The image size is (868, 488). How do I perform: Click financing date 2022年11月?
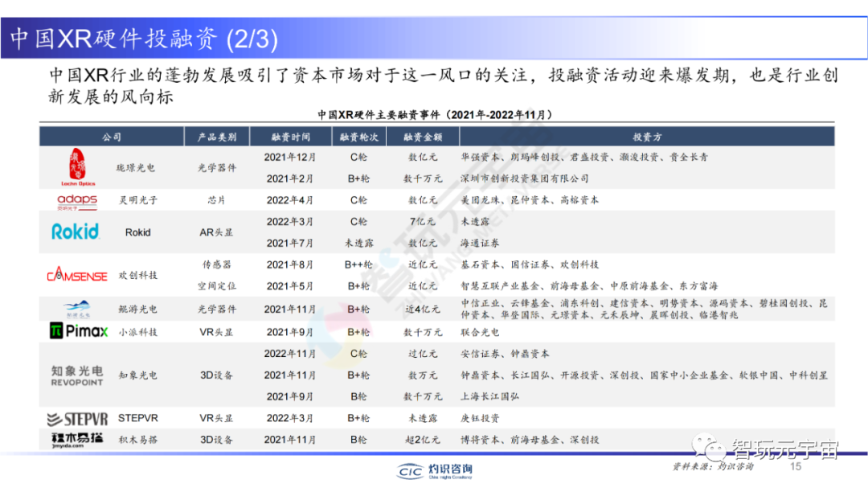pos(290,354)
